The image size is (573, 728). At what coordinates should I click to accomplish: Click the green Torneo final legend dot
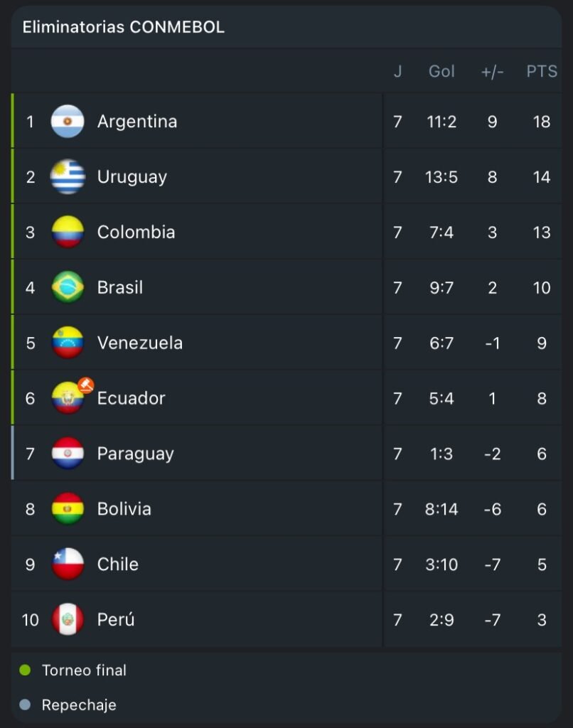[x=25, y=670]
